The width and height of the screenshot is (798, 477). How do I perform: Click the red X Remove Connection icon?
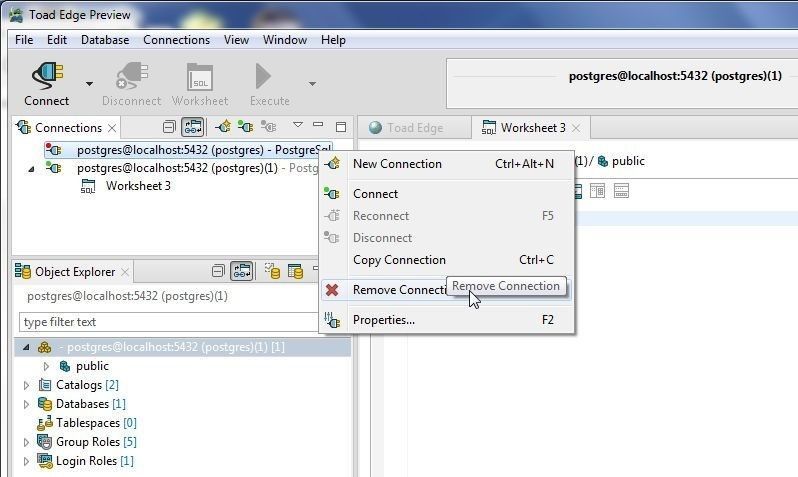tap(332, 290)
